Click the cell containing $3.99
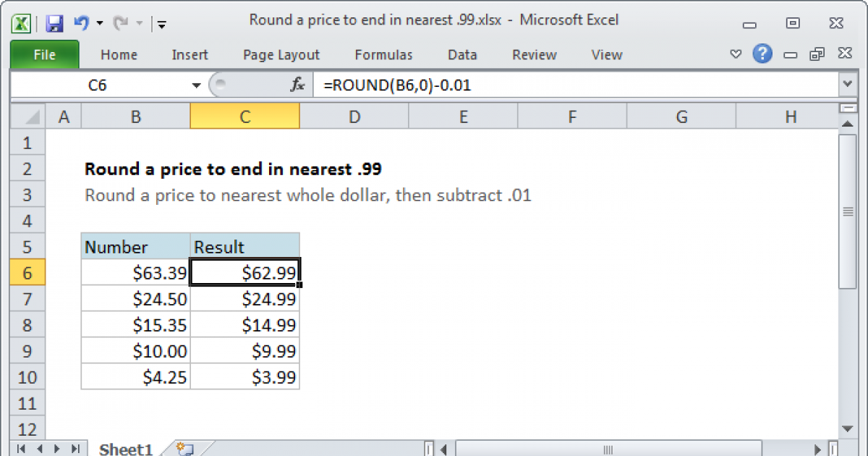The image size is (868, 456). [245, 377]
